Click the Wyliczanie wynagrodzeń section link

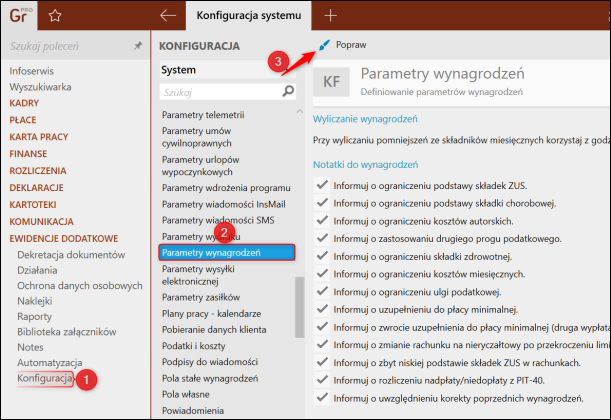point(365,119)
